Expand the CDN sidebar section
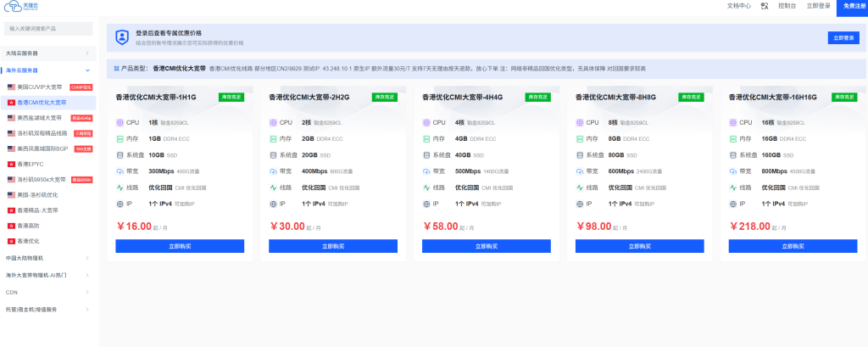This screenshot has width=868, height=347. click(48, 292)
